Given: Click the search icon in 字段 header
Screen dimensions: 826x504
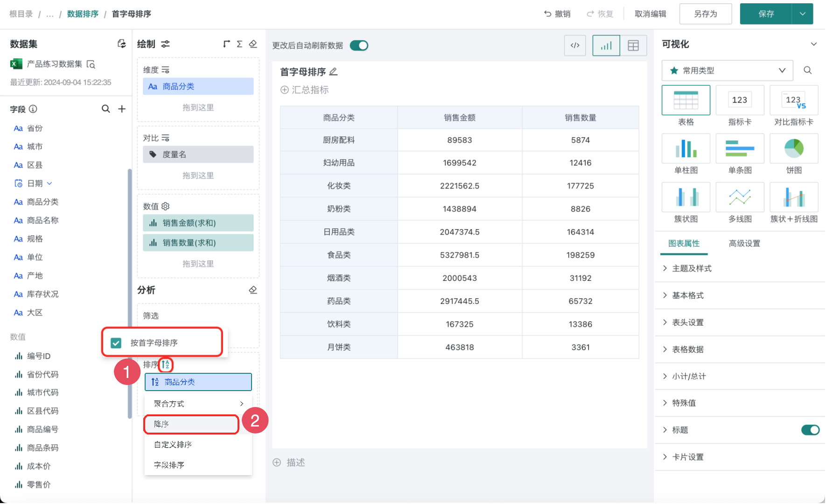Looking at the screenshot, I should click(106, 109).
